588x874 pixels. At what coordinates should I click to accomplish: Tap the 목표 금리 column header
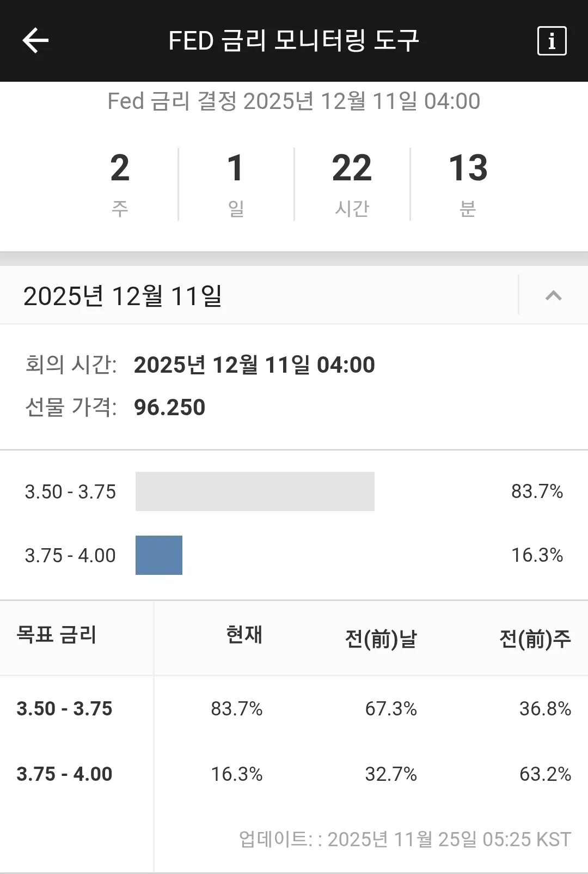(x=57, y=635)
